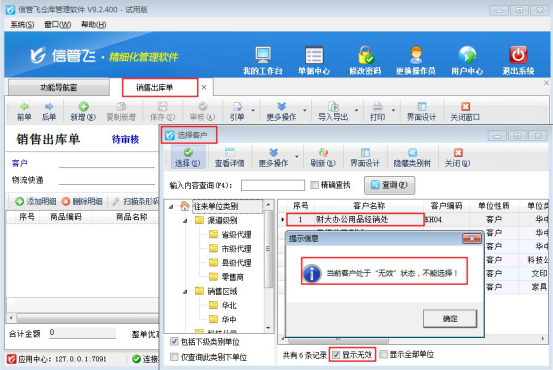The image size is (553, 370).
Task: Toggle 包括下级类别单位 checkbox
Action: (x=174, y=341)
